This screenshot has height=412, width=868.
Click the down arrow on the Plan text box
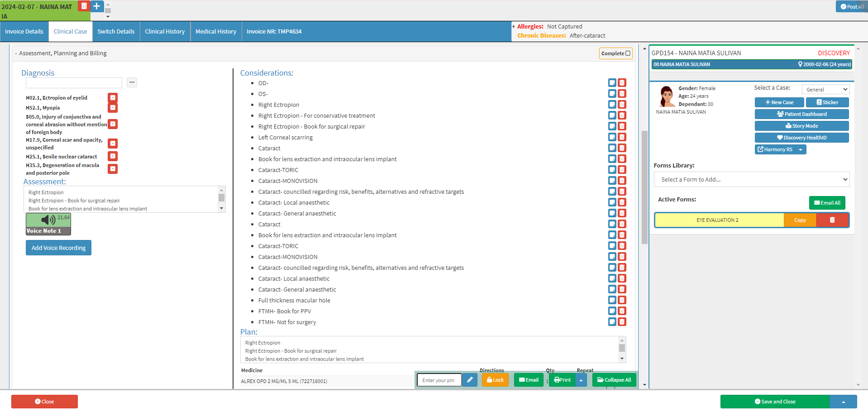pos(622,359)
